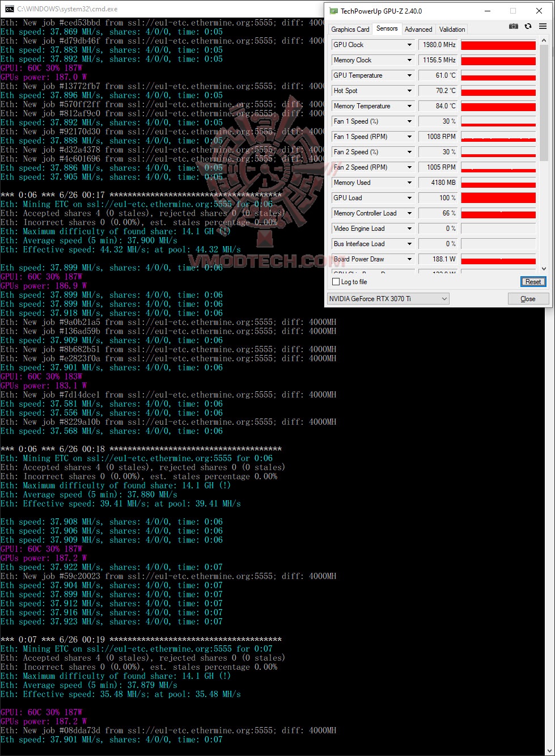Open the Memory Controller Load dropdown
The height and width of the screenshot is (756, 555).
409,213
